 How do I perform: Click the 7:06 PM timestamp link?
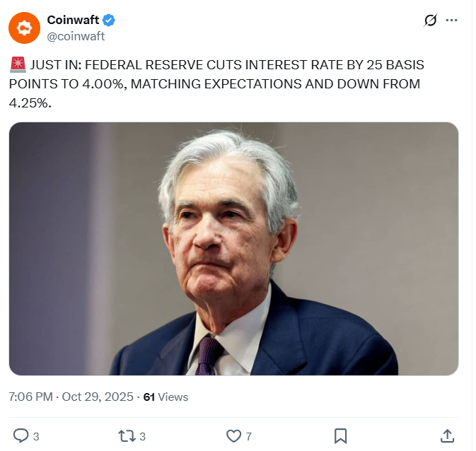tap(31, 397)
